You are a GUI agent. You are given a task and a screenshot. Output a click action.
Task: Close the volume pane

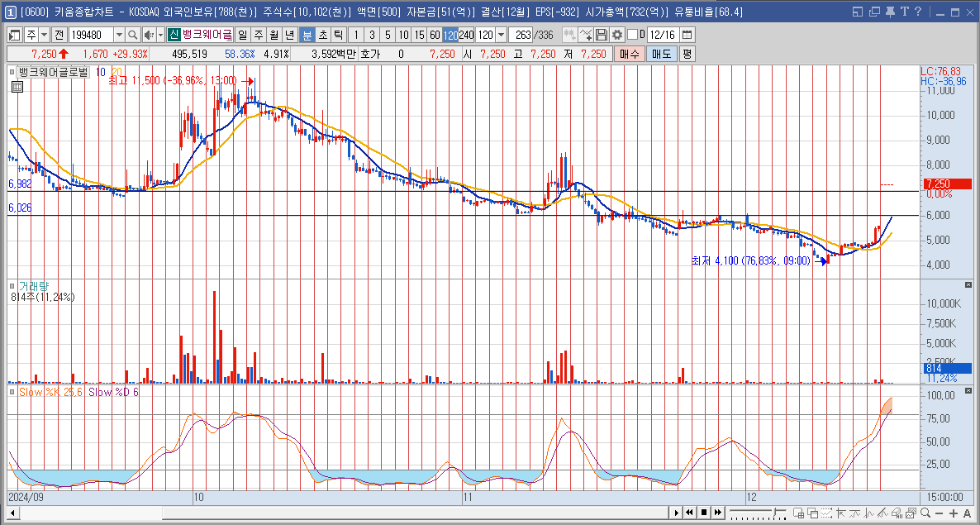[968, 285]
